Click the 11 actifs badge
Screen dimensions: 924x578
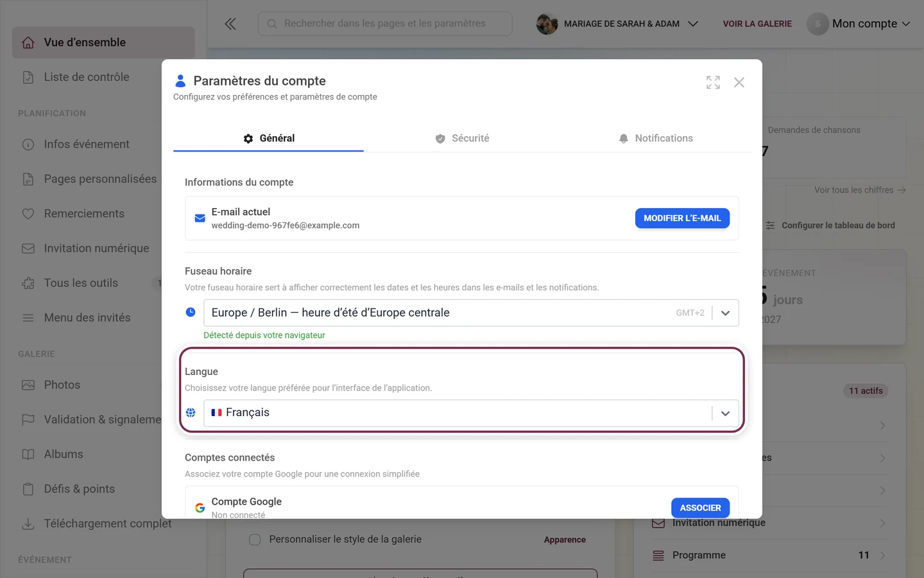[x=866, y=390]
